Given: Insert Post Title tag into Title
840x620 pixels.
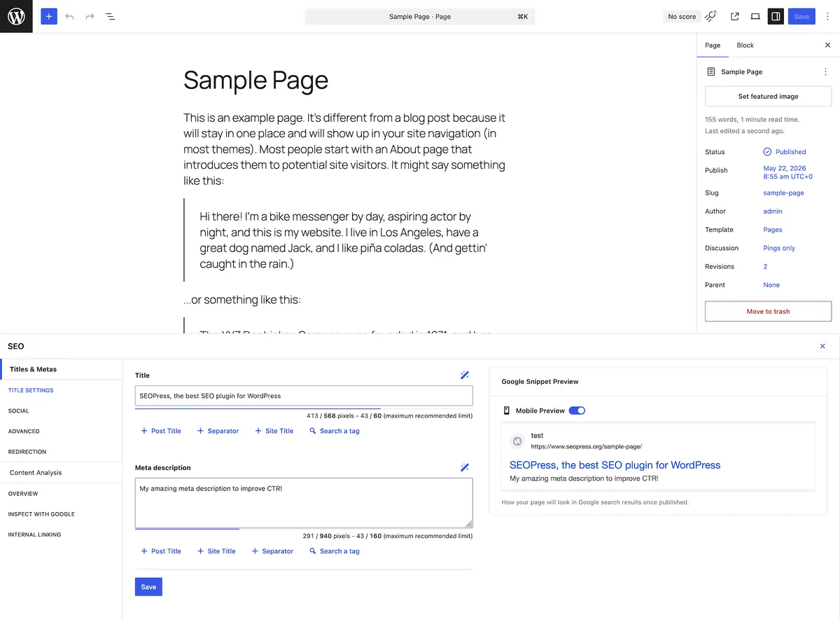Looking at the screenshot, I should 161,431.
